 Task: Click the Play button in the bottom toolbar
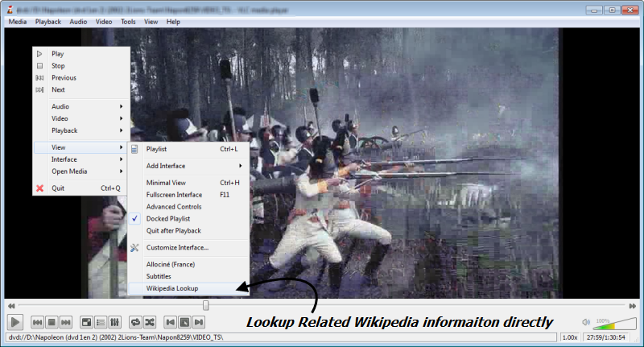pyautogui.click(x=14, y=322)
